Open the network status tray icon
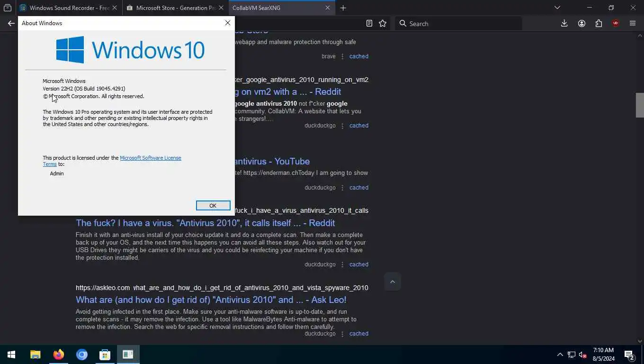The height and width of the screenshot is (364, 644). pyautogui.click(x=572, y=355)
